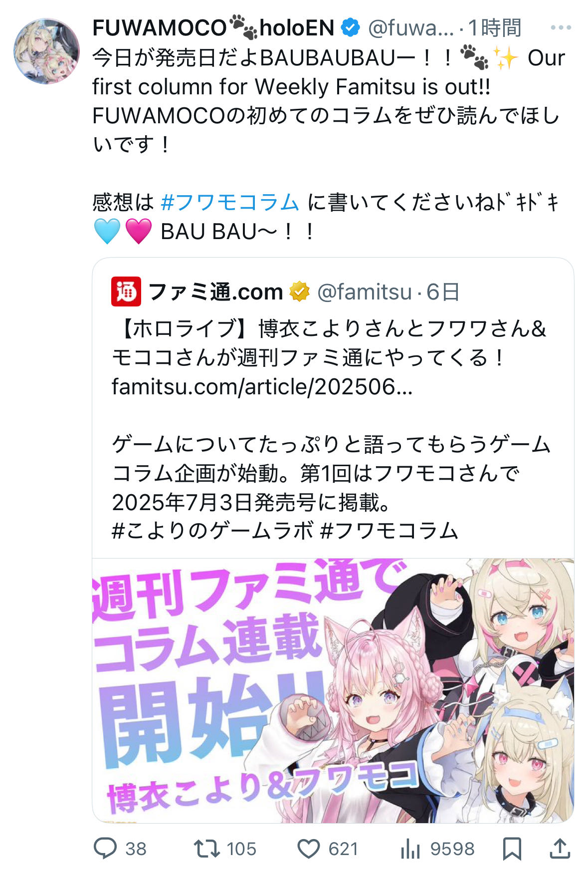Click the #フワモコラム hashtag link
This screenshot has height=881, width=588.
[230, 203]
